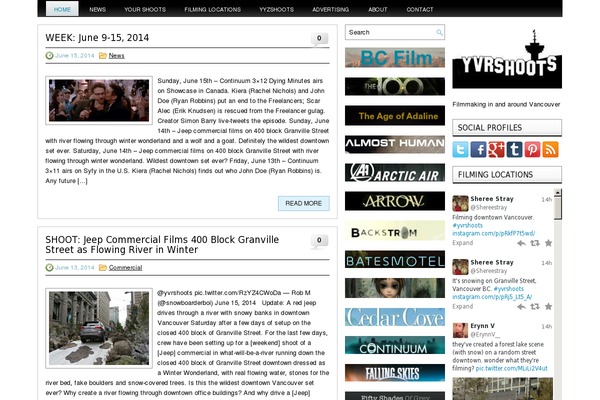Click the tweet feed scrollbar thumb
The height and width of the screenshot is (400, 600).
(558, 208)
